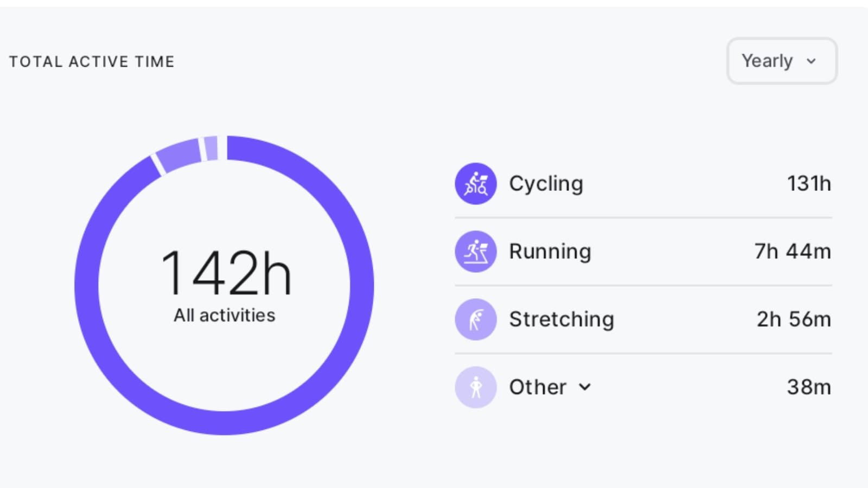Click the 142h total in chart center

pos(225,273)
